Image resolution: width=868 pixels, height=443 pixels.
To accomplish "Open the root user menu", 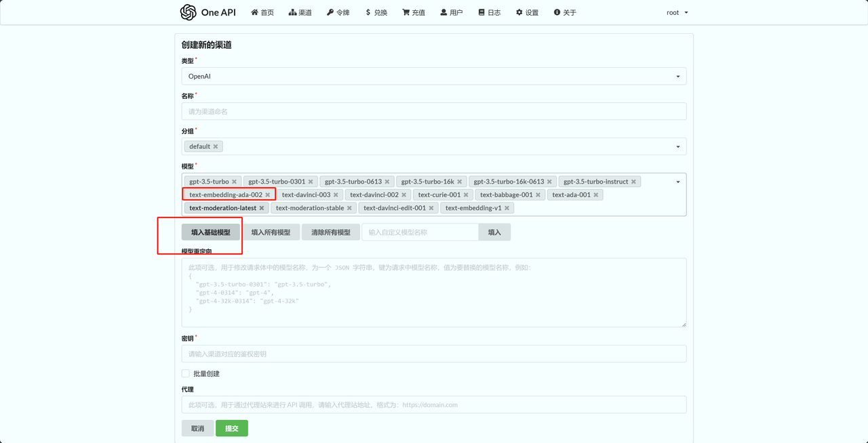I will (x=677, y=12).
